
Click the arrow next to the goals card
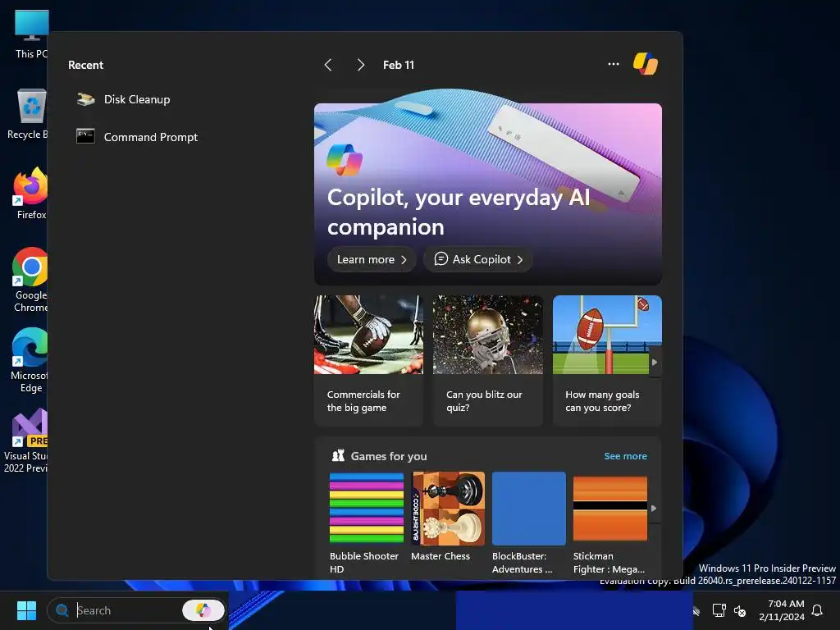tap(655, 363)
